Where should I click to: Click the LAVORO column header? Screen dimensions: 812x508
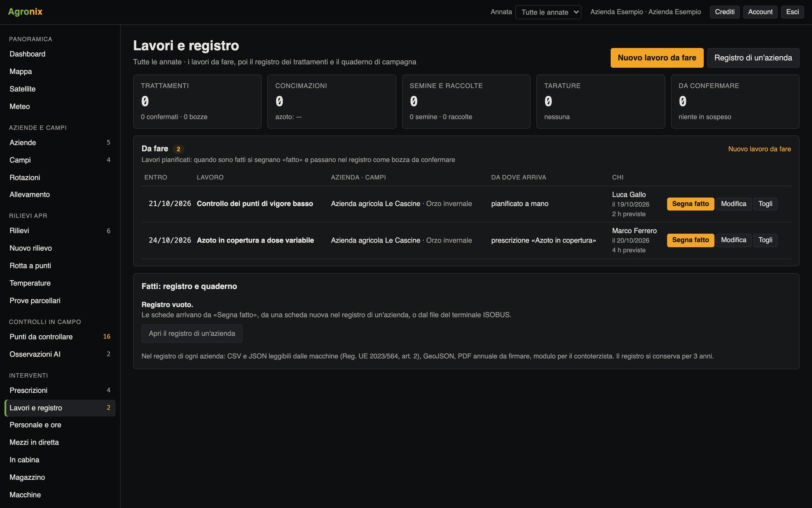(x=210, y=177)
